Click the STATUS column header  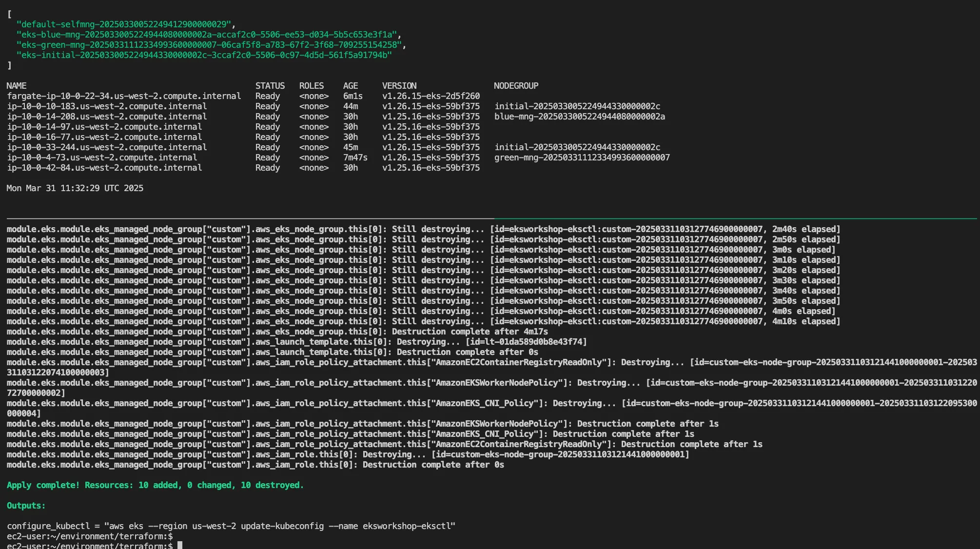point(270,86)
